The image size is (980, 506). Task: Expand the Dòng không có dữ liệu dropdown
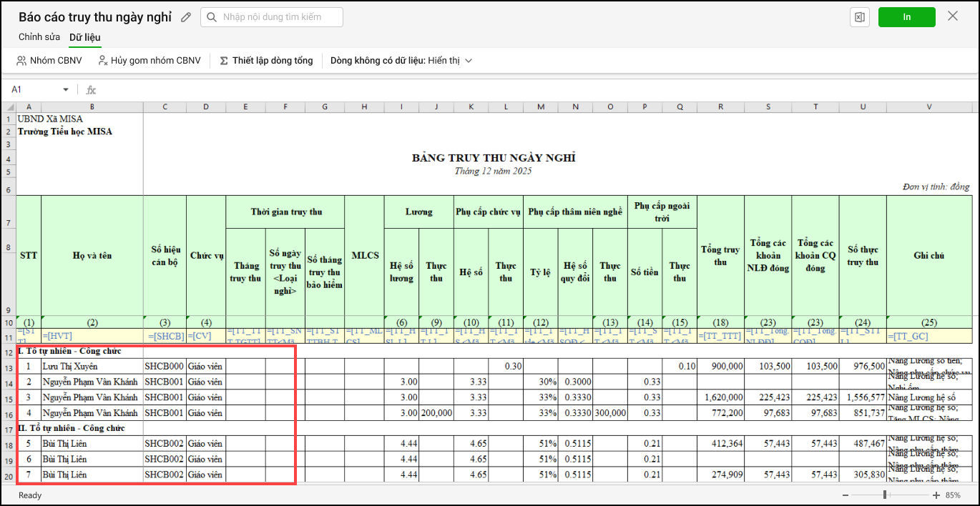point(469,61)
